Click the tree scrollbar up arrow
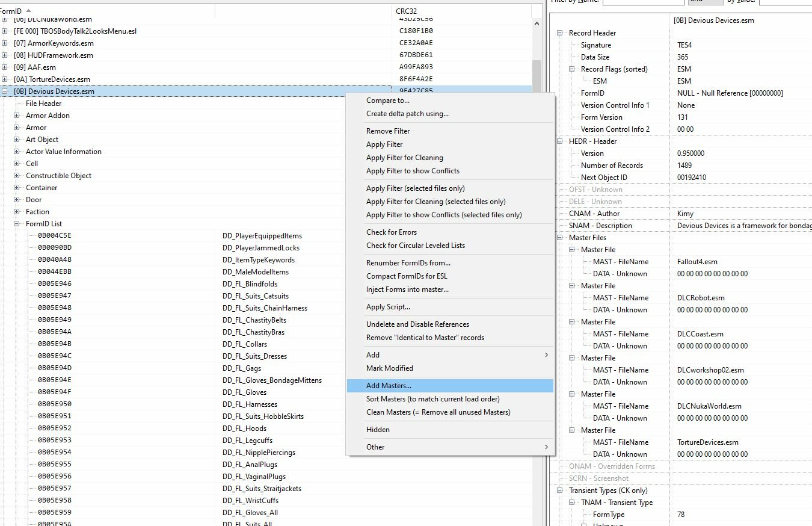Screen dimensions: 812x526 point(537,23)
